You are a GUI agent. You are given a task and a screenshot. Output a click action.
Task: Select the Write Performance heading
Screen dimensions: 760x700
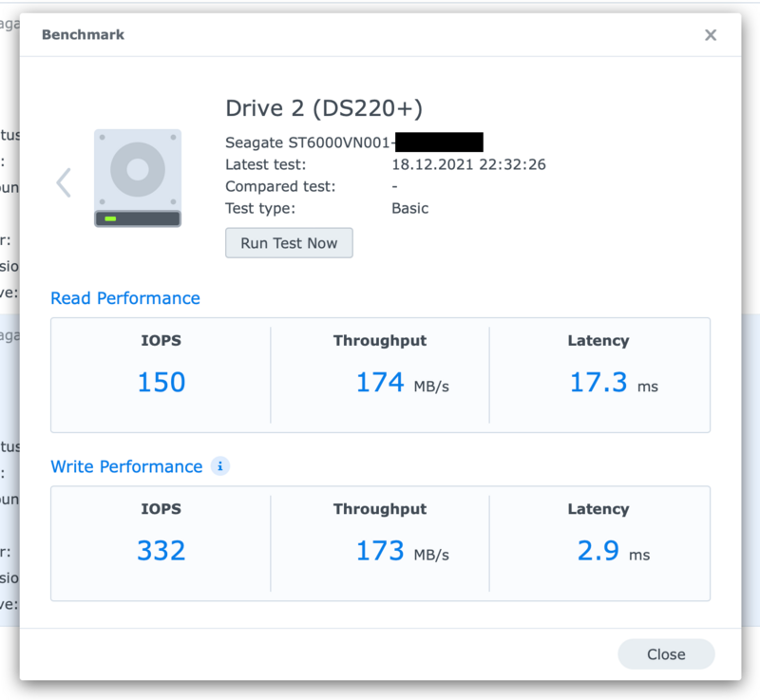pos(126,466)
